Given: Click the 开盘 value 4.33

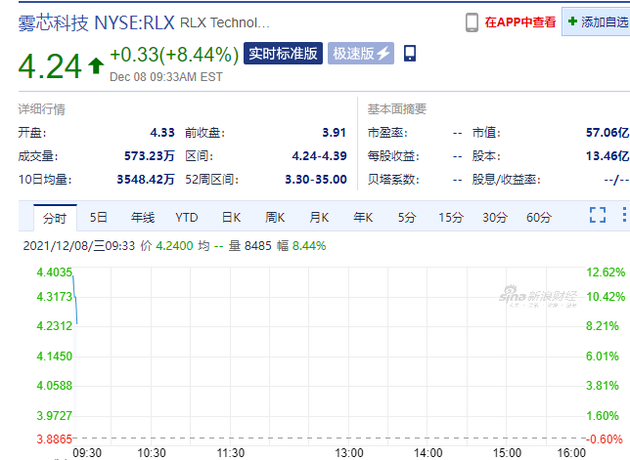Looking at the screenshot, I should point(162,133).
